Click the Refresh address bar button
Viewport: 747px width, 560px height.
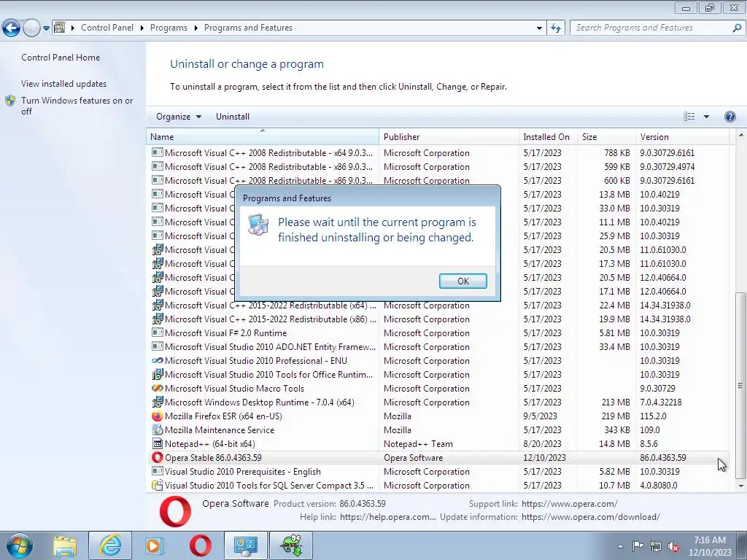point(555,28)
